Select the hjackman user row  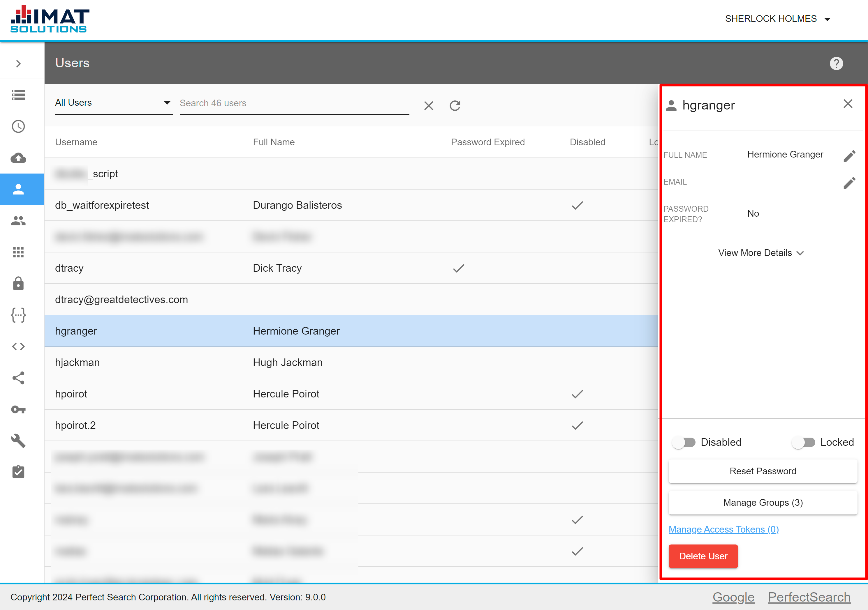coord(351,362)
